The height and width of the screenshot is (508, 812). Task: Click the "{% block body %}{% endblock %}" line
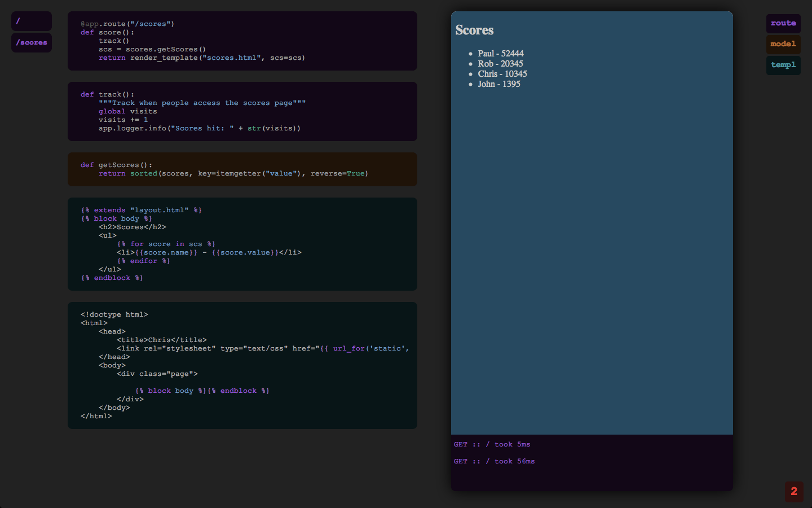202,391
